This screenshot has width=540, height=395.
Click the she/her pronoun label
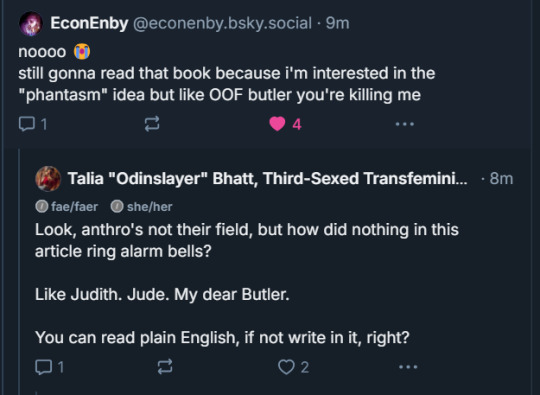(x=149, y=207)
